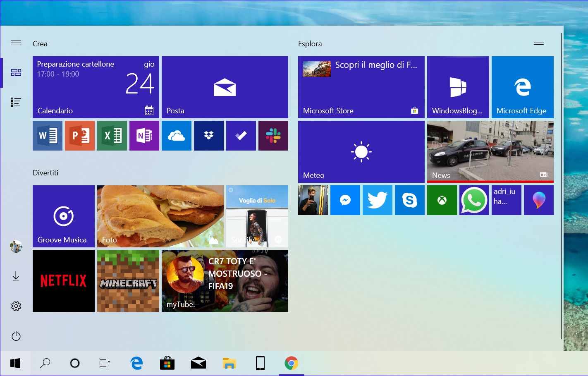Open the Word tile
Viewport: 588px width, 376px height.
pos(48,136)
